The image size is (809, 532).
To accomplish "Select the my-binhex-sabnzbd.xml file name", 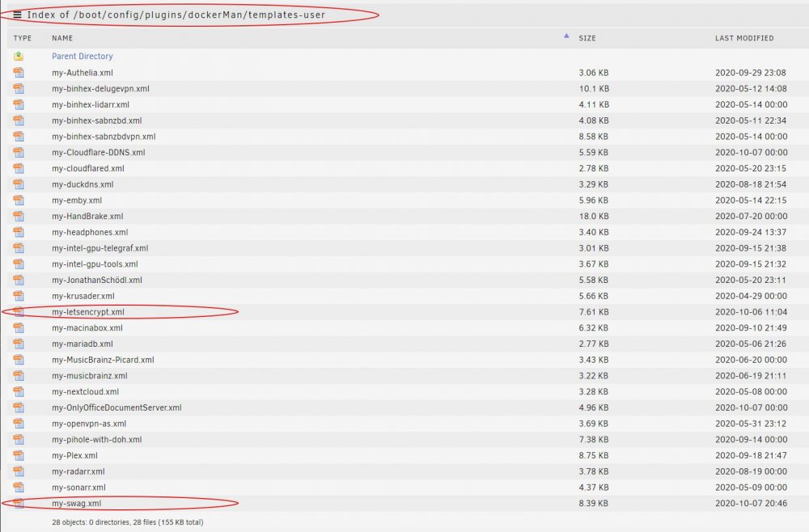I will 96,120.
